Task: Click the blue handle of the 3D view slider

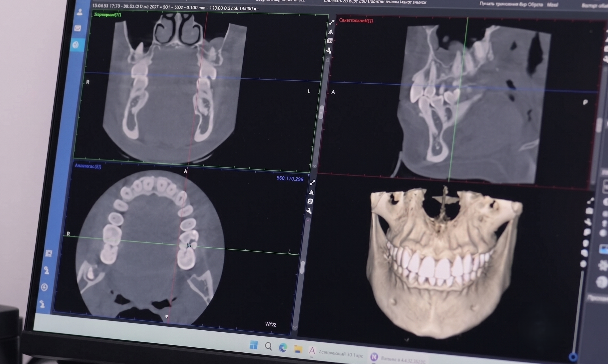Action: pos(573,356)
